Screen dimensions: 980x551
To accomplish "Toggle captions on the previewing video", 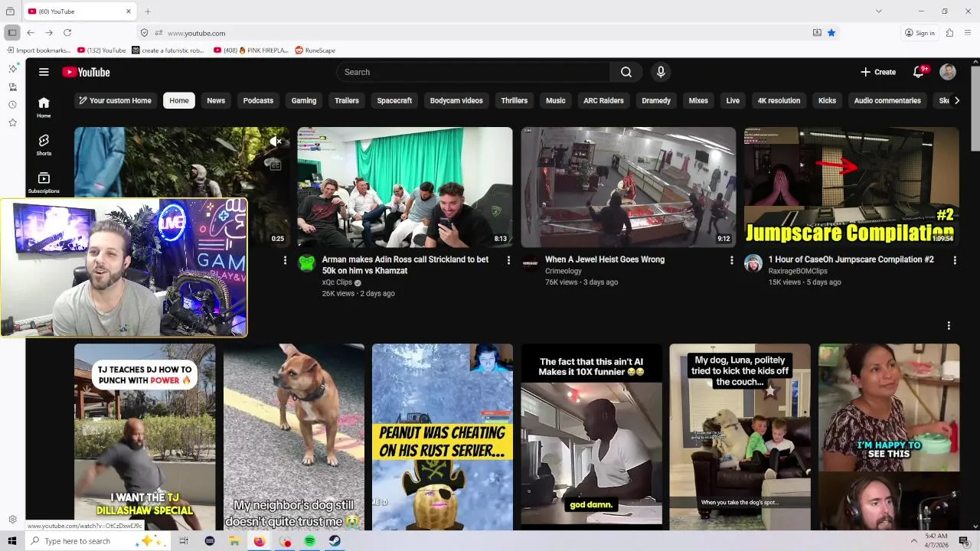I will click(276, 165).
